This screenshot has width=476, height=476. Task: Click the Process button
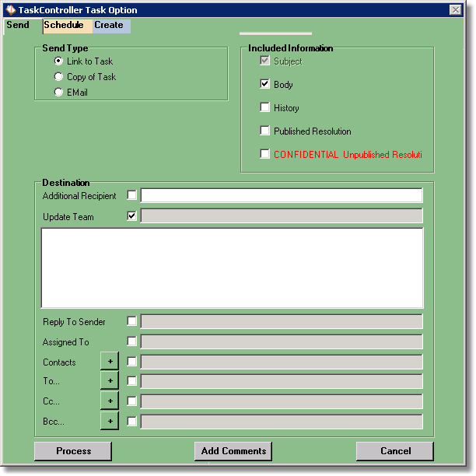click(x=73, y=451)
